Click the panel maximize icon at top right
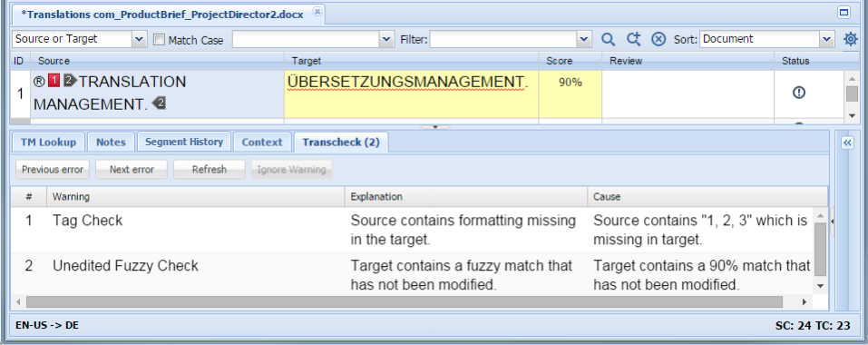This screenshot has height=345, width=868. tap(844, 13)
